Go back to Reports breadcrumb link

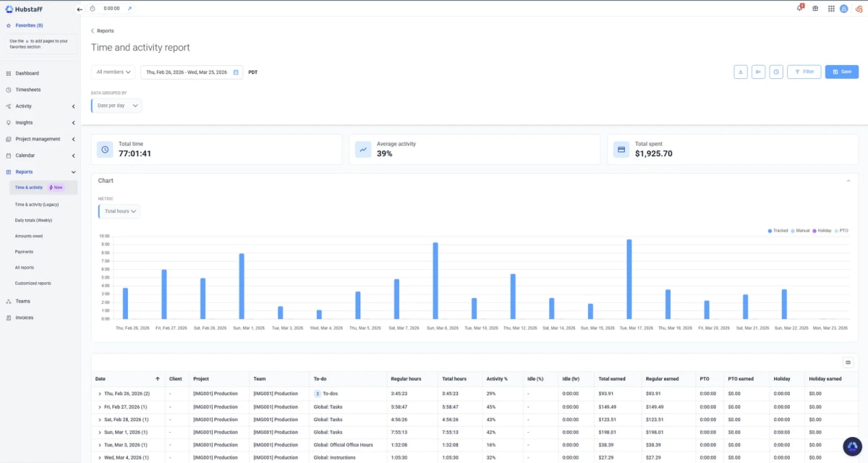[103, 31]
